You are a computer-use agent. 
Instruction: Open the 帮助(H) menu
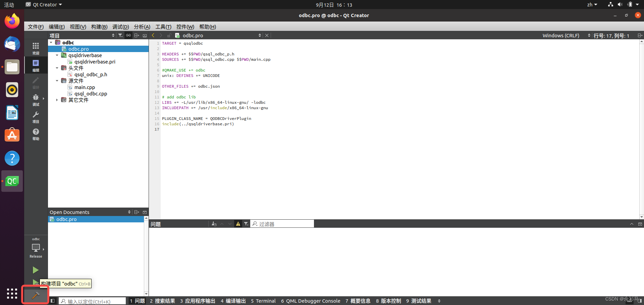click(x=208, y=27)
